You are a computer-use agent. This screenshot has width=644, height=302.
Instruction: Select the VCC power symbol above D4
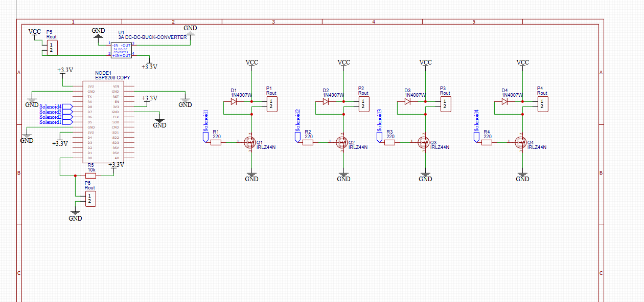pyautogui.click(x=522, y=62)
